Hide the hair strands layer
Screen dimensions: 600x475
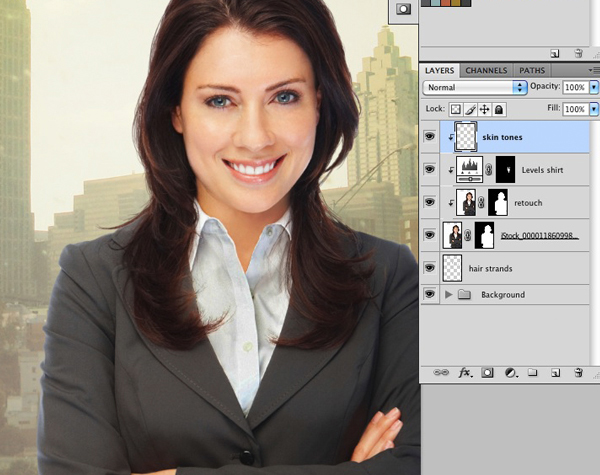click(430, 268)
